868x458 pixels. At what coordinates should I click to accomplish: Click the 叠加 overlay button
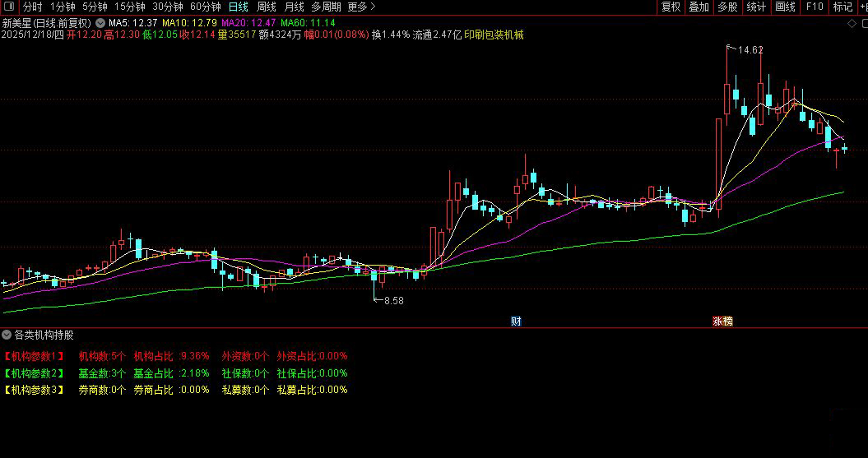[x=699, y=7]
